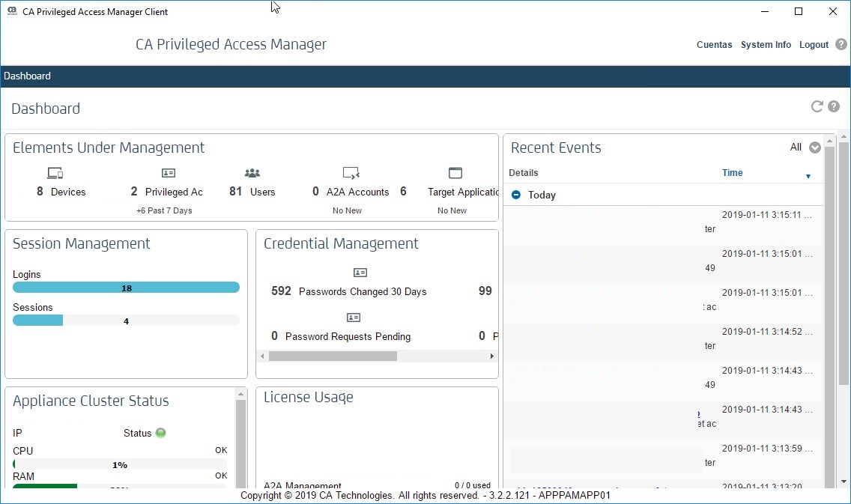Open the Recent Events All filter dropdown

(x=815, y=148)
